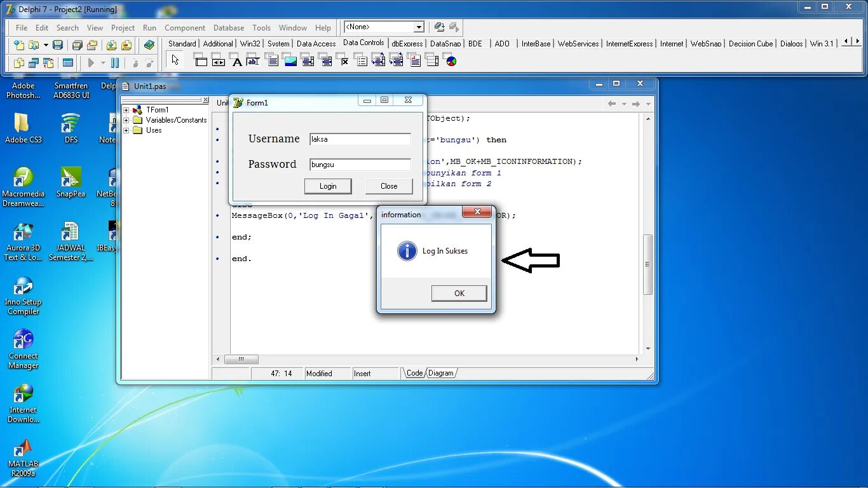Open the File menu
868x488 pixels.
coord(22,28)
